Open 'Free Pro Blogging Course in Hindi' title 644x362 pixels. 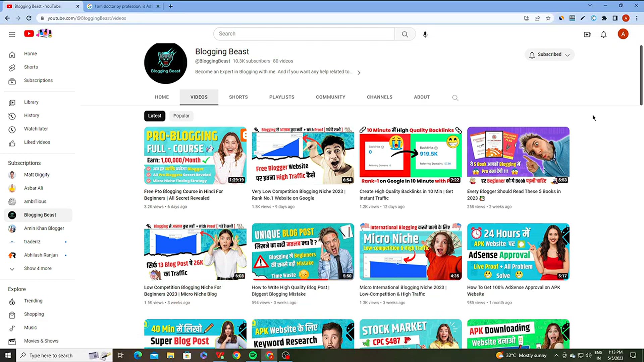click(x=183, y=195)
